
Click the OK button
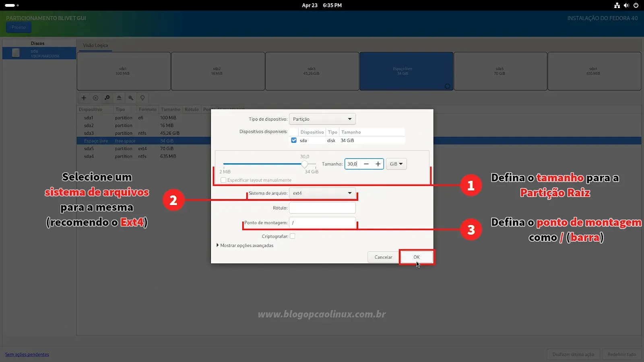coord(417,257)
